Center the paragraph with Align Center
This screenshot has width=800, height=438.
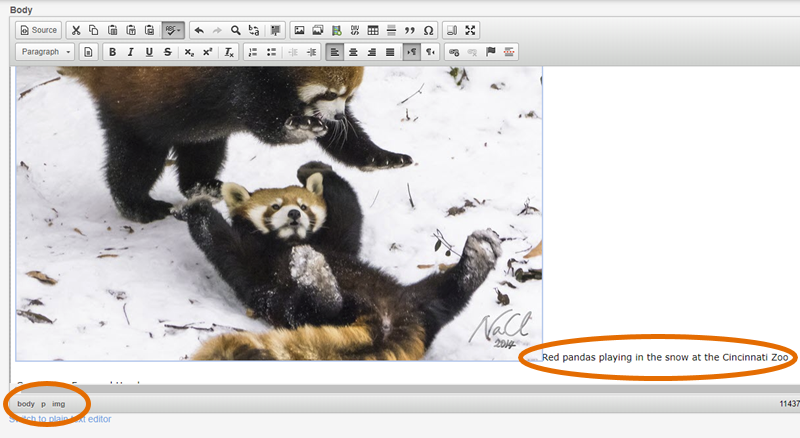tap(353, 52)
